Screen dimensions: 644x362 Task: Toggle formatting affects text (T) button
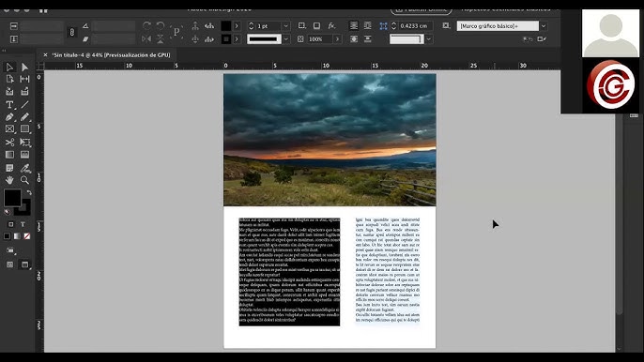tap(23, 224)
